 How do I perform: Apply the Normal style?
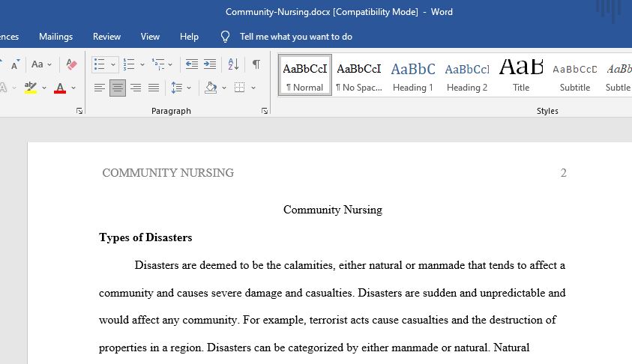(305, 76)
